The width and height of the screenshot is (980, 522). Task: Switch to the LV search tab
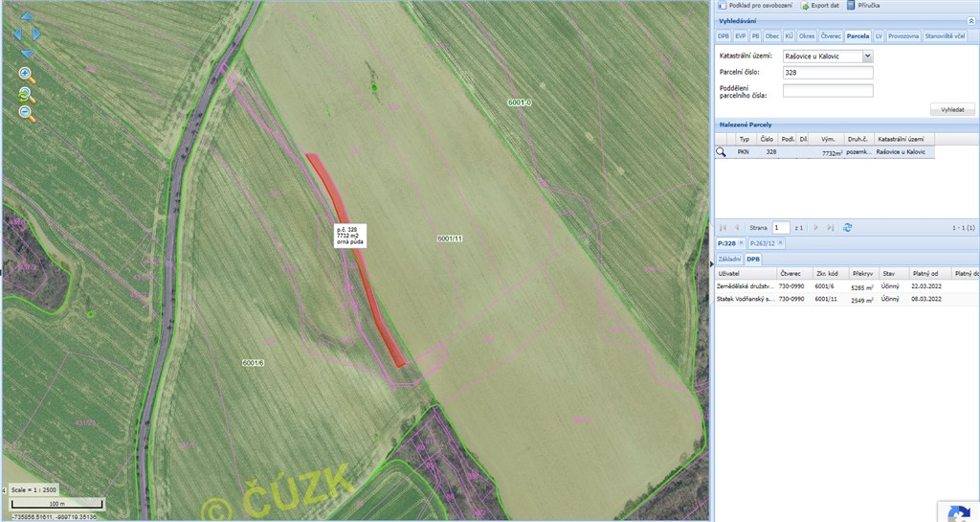click(x=879, y=36)
